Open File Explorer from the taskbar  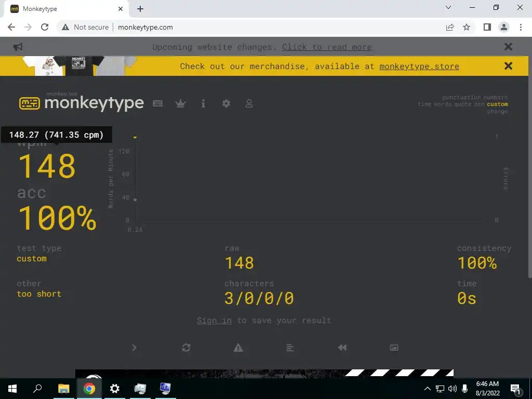coord(63,389)
